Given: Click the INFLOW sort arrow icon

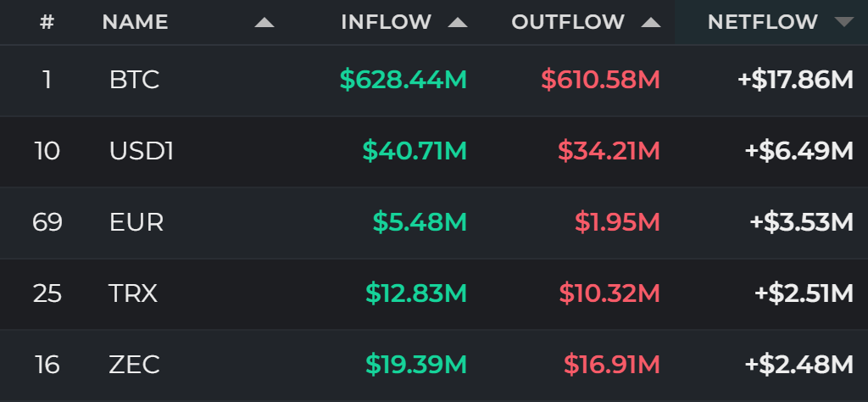Looking at the screenshot, I should [x=457, y=22].
